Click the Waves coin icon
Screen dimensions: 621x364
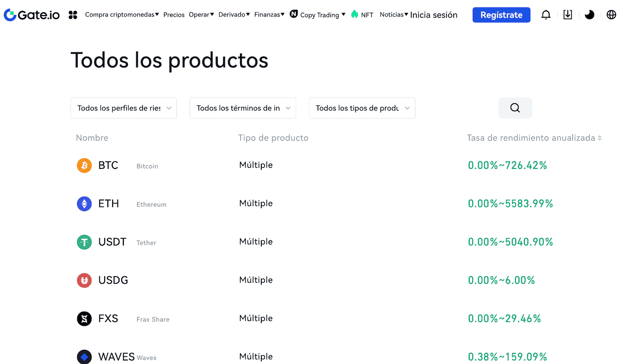tap(84, 357)
